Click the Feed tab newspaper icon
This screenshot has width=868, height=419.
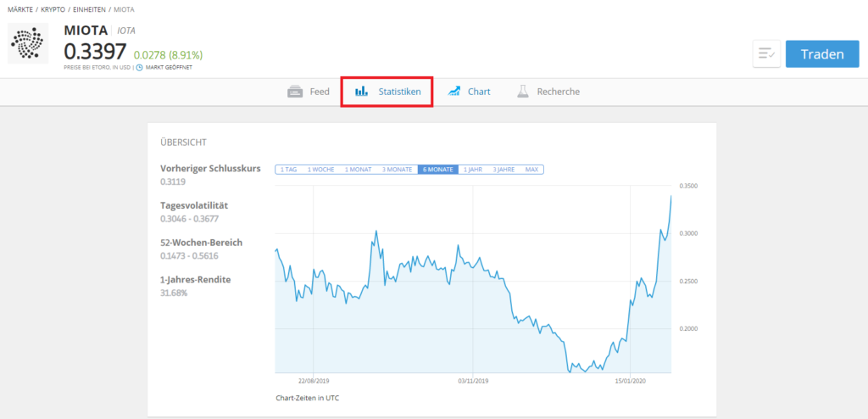[x=296, y=92]
